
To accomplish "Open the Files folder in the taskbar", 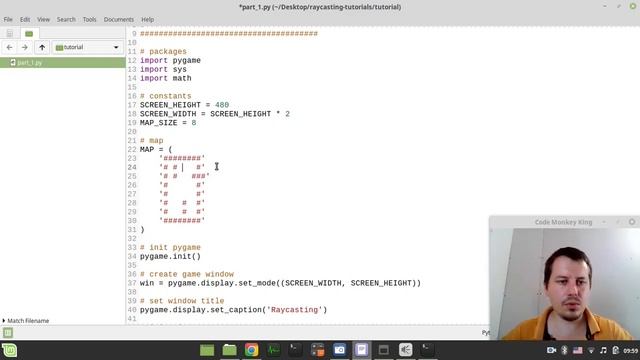I will coord(229,350).
